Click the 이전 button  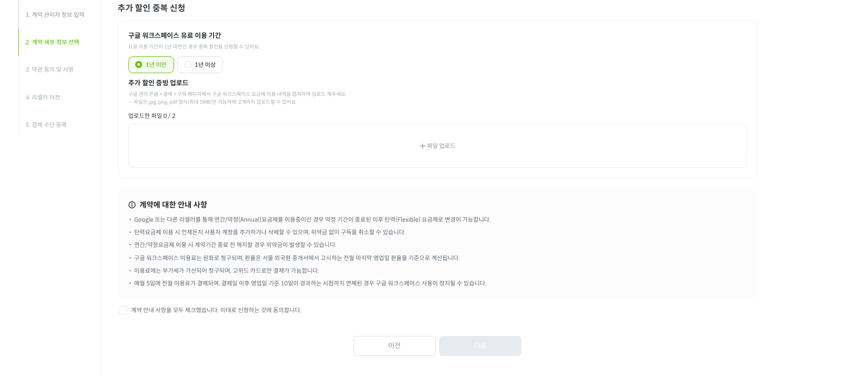(x=395, y=346)
